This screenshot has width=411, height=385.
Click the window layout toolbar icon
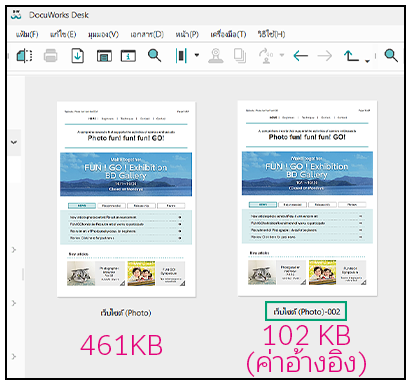pos(104,56)
